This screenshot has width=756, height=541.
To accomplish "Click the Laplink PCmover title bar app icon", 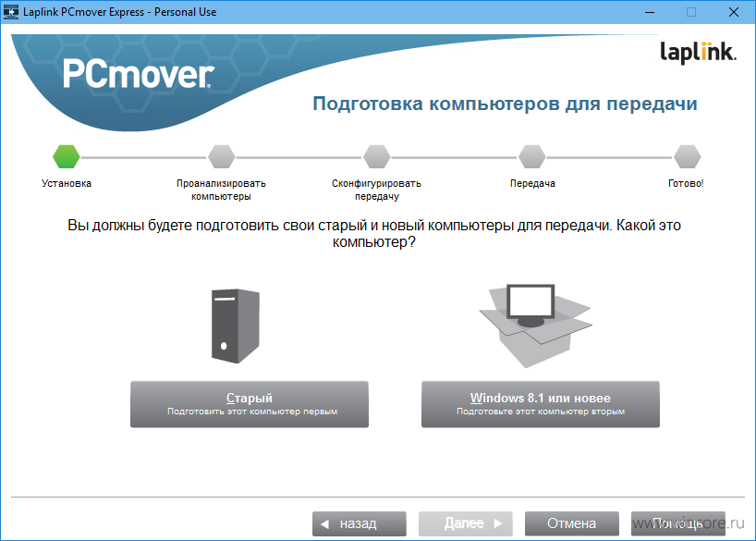I will 10,12.
